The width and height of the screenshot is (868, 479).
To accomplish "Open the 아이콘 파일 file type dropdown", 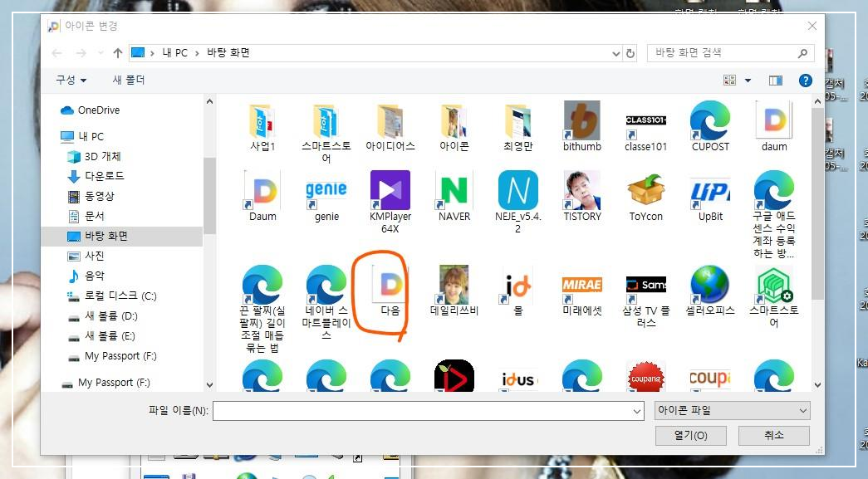I will pyautogui.click(x=733, y=410).
